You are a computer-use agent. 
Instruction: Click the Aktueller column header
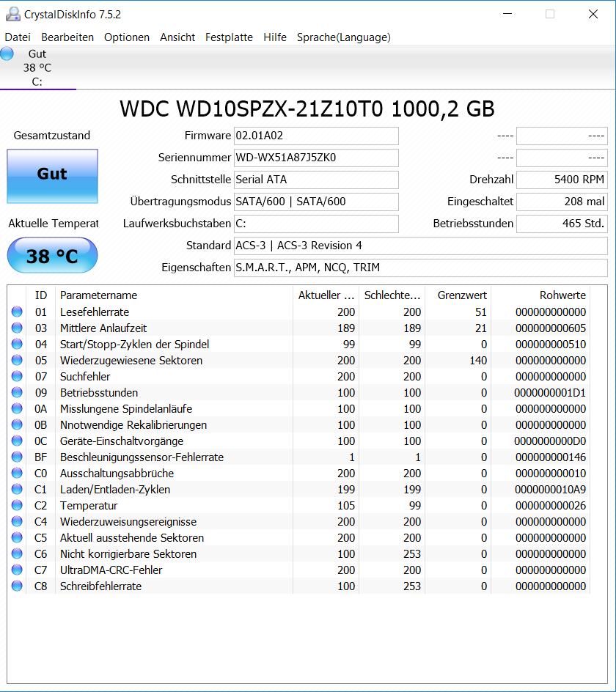[x=326, y=295]
